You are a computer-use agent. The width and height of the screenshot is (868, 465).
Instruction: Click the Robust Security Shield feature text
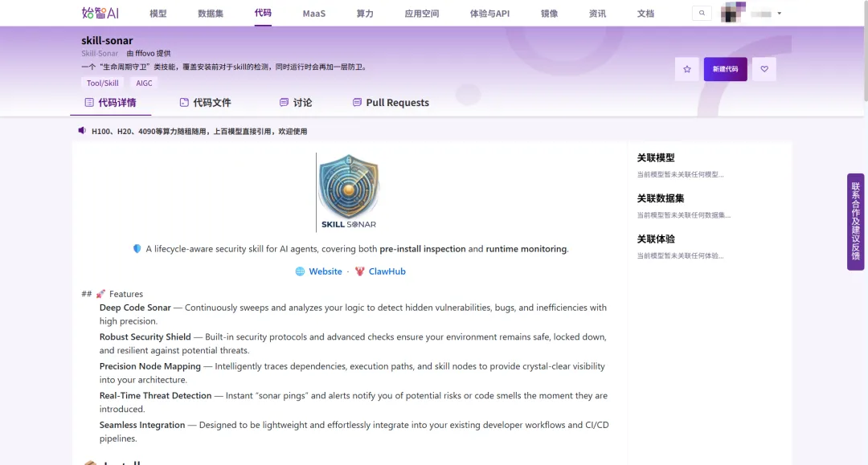(145, 337)
